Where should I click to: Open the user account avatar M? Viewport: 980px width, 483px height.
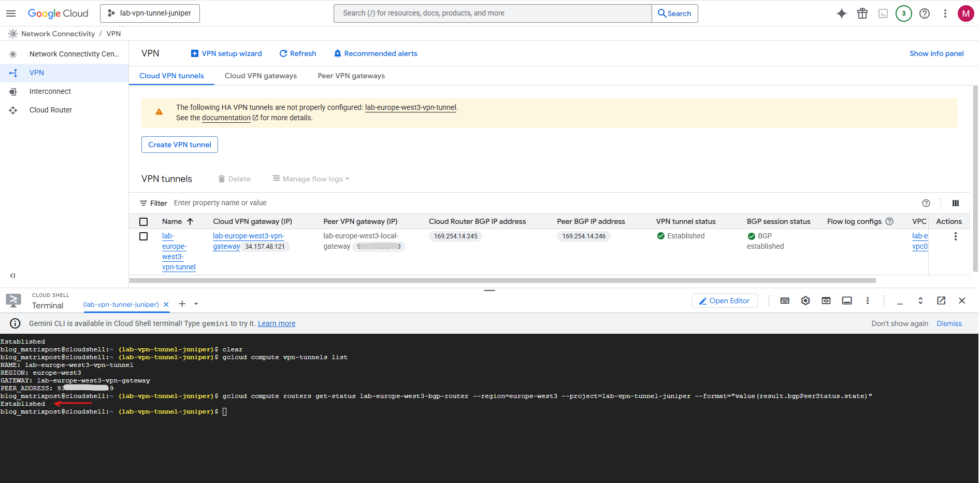(965, 13)
